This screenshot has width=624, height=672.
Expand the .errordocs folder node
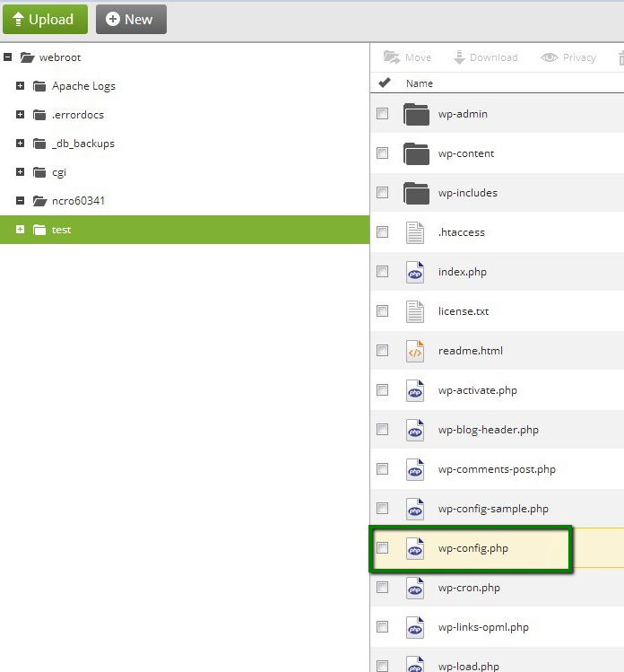[20, 115]
